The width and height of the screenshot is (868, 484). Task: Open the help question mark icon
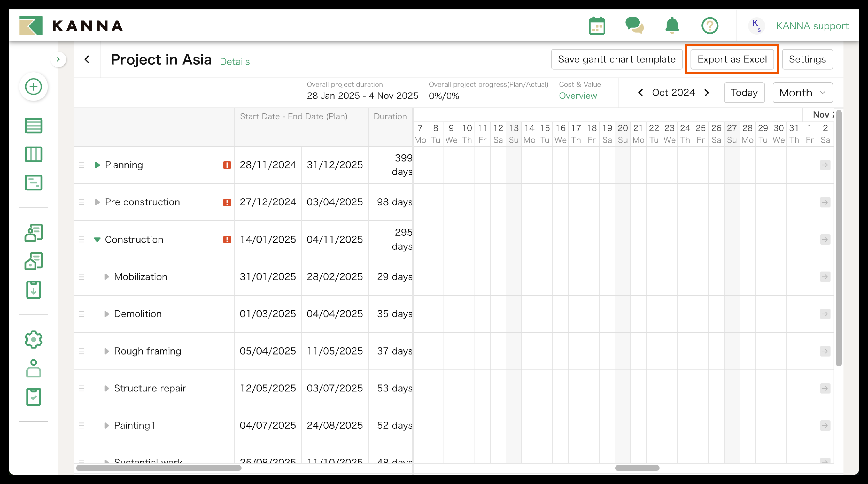710,26
